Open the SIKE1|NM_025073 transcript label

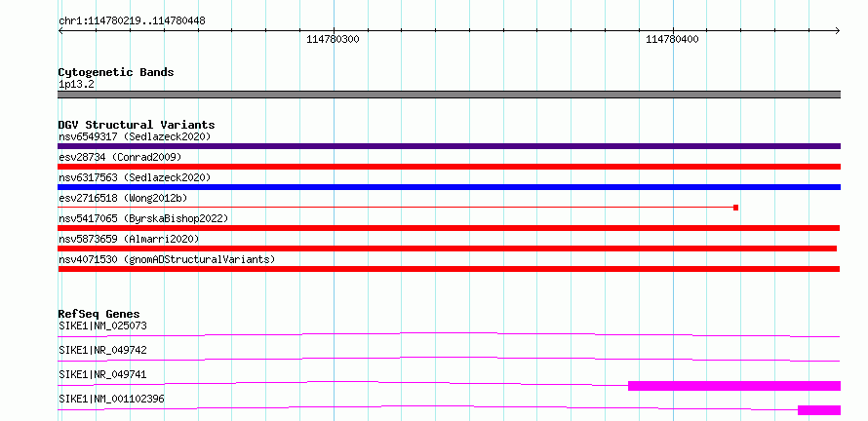pos(102,325)
